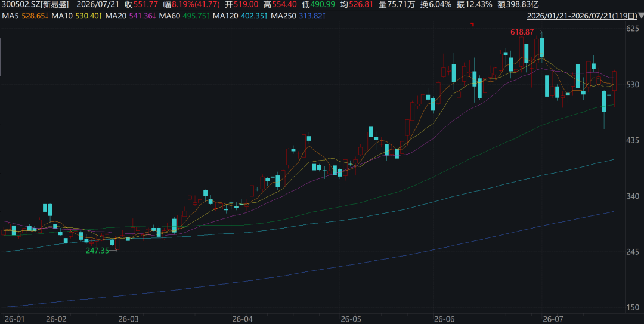644x324 pixels.
Task: Click the change percentage 幅8.19%(41.77)
Action: 190,5
